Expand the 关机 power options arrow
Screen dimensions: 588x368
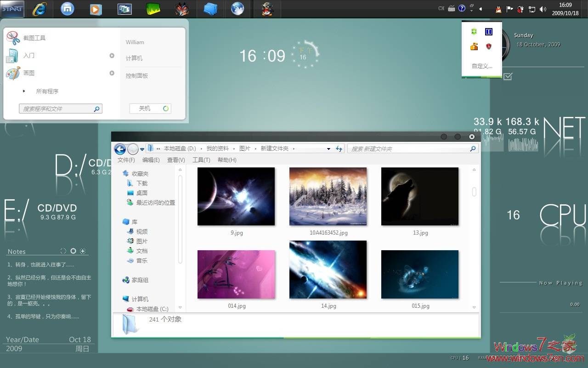click(164, 108)
